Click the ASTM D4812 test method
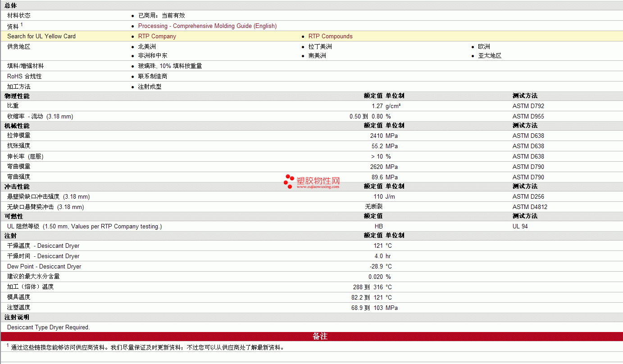Image resolution: width=623 pixels, height=364 pixels. [530, 207]
